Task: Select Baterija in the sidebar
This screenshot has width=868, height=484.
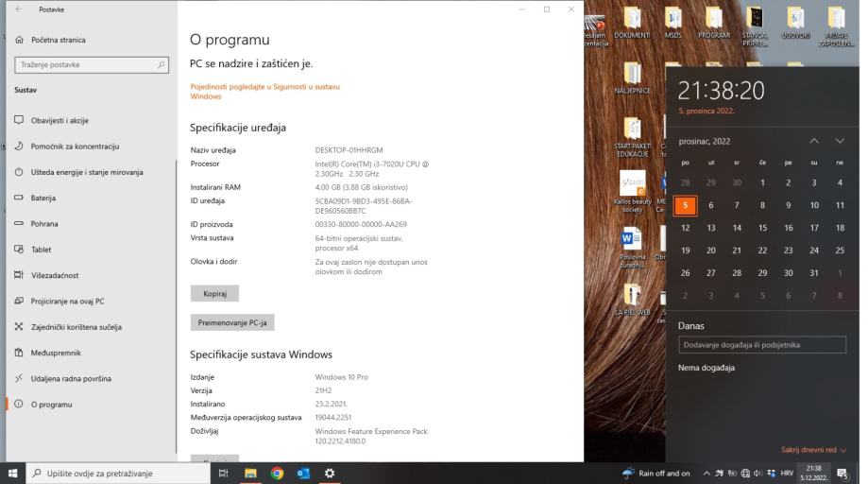Action: coord(43,198)
